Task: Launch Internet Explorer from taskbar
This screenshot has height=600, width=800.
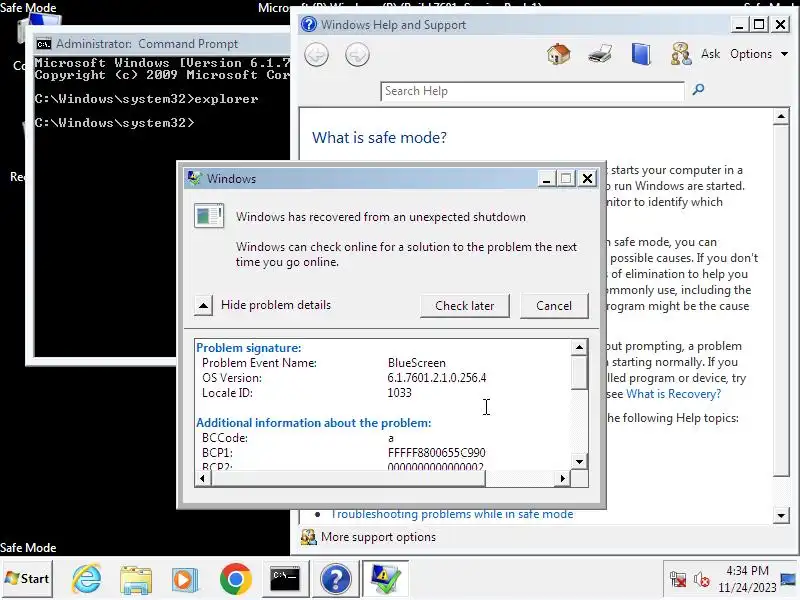Action: coord(87,579)
